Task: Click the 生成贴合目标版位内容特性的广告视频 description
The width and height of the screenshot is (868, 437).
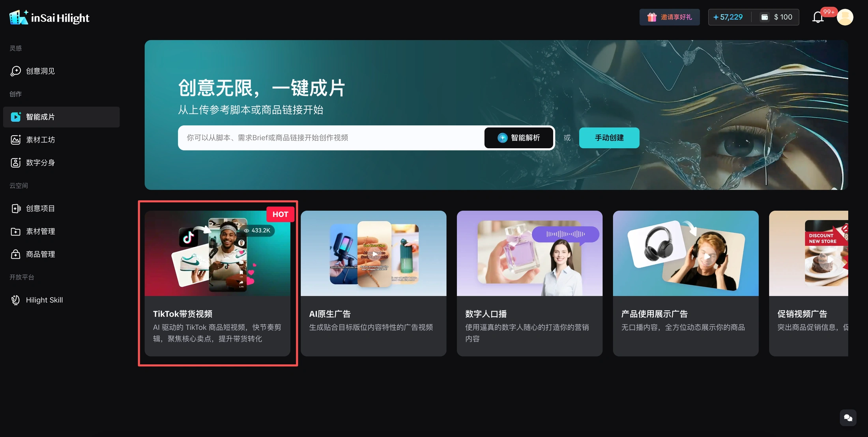Action: point(371,327)
